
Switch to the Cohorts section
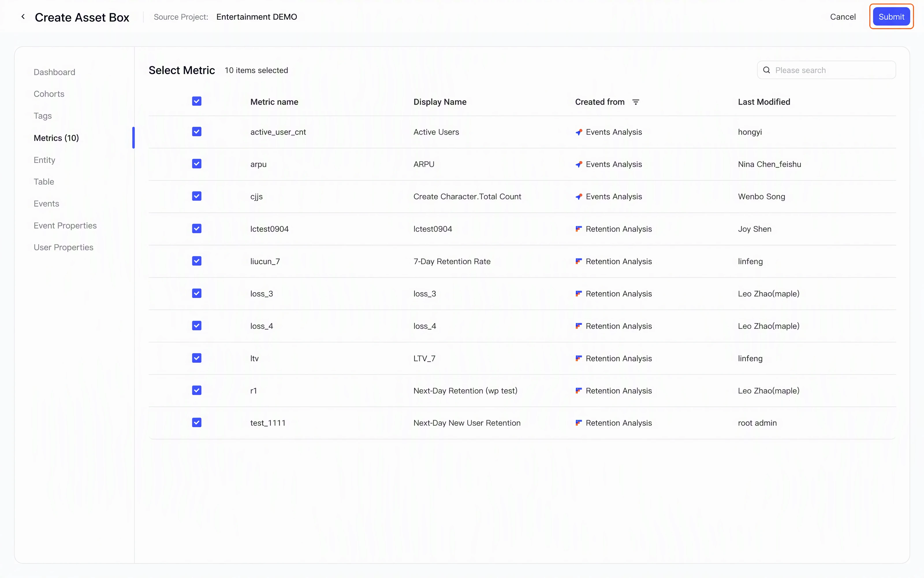click(x=49, y=94)
